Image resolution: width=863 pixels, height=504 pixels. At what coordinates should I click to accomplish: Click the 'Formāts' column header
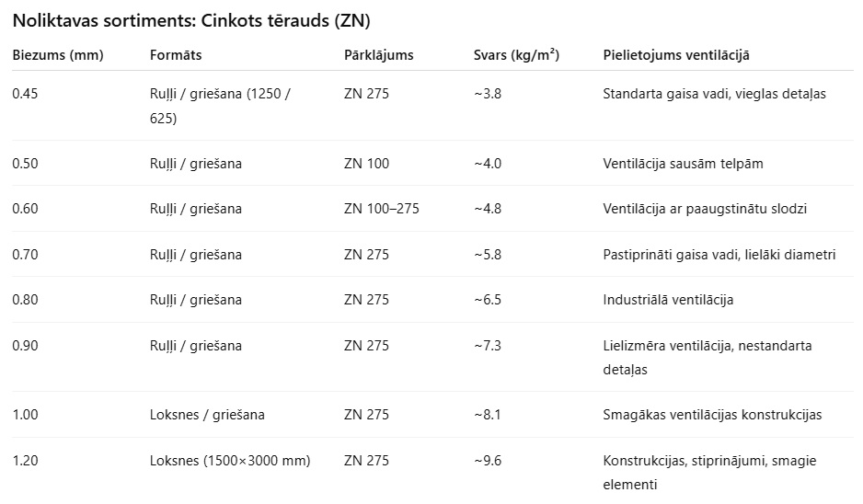pos(176,55)
